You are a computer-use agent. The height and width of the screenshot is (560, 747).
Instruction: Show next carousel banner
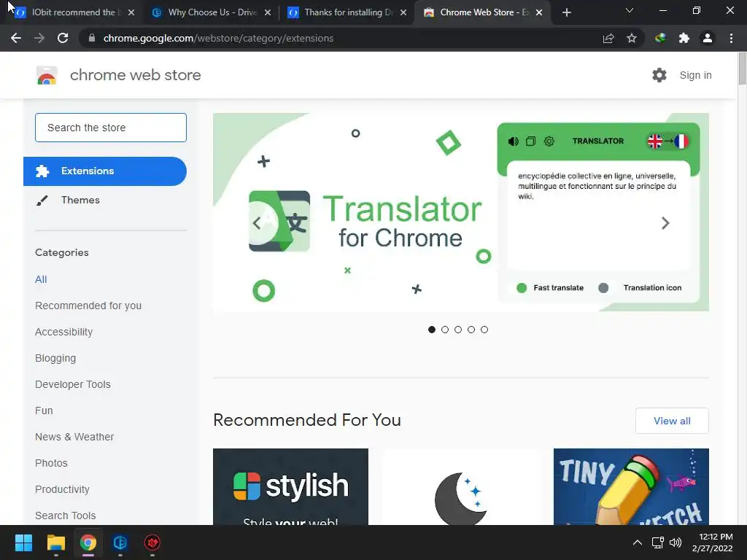tap(665, 223)
